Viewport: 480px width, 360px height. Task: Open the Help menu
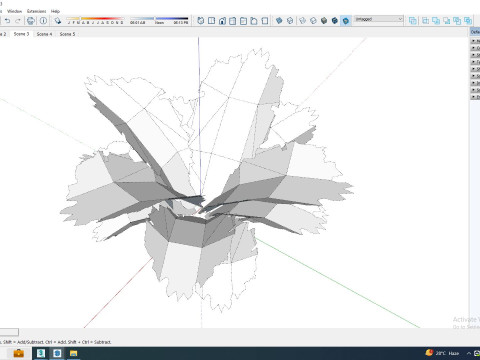55,11
